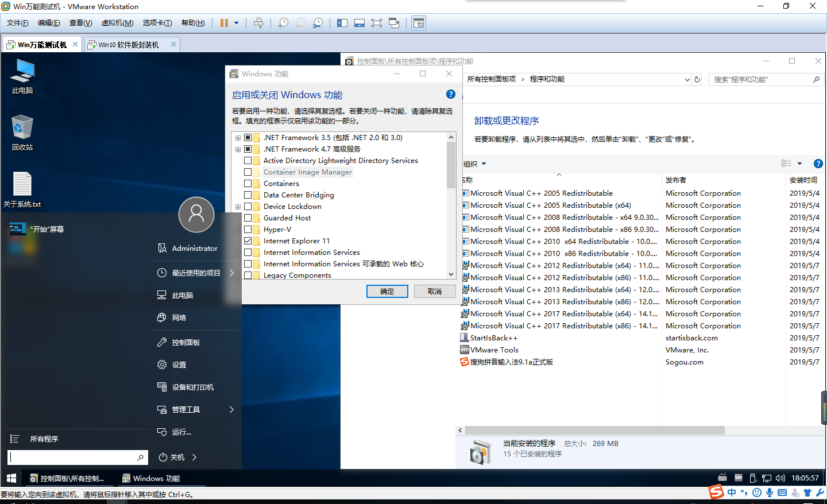Viewport: 827px width, 504px height.
Task: Open the 虚拟机(M) menu
Action: [x=117, y=23]
